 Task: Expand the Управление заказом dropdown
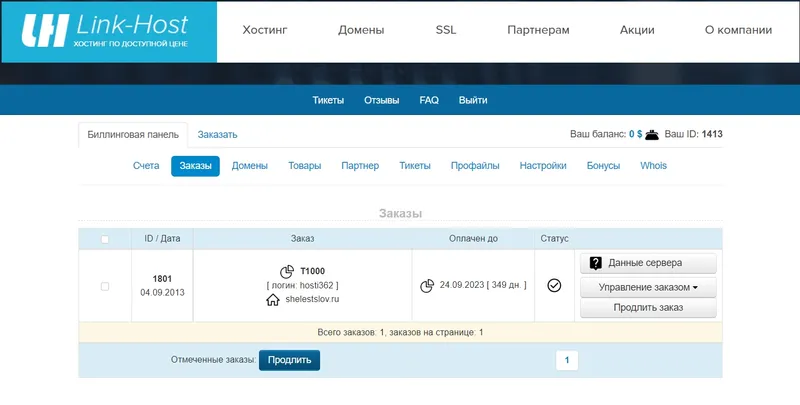tap(648, 287)
